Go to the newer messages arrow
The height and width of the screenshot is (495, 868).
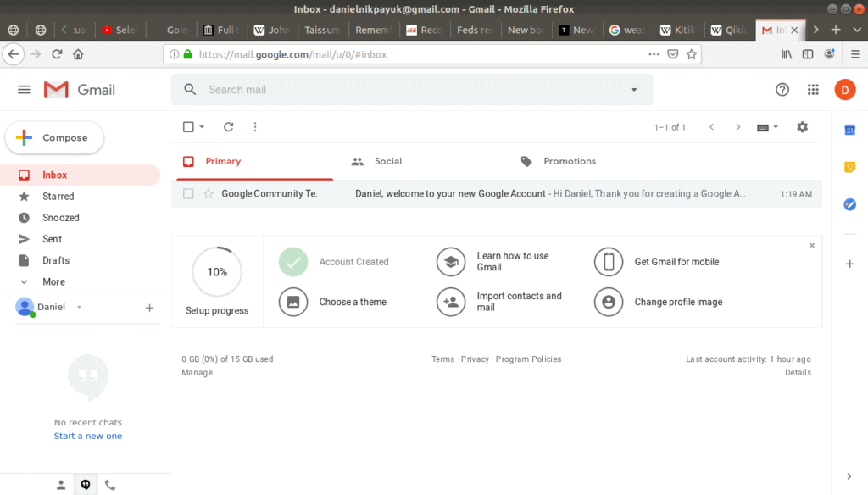(712, 127)
